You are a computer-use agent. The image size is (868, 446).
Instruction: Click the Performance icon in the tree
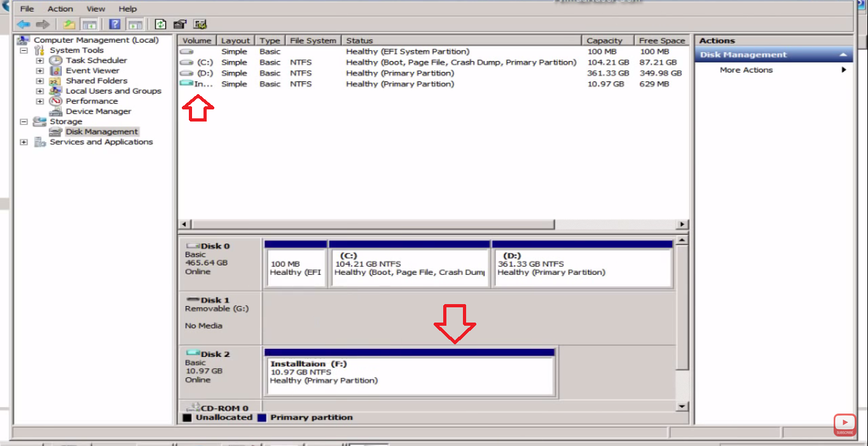(55, 101)
